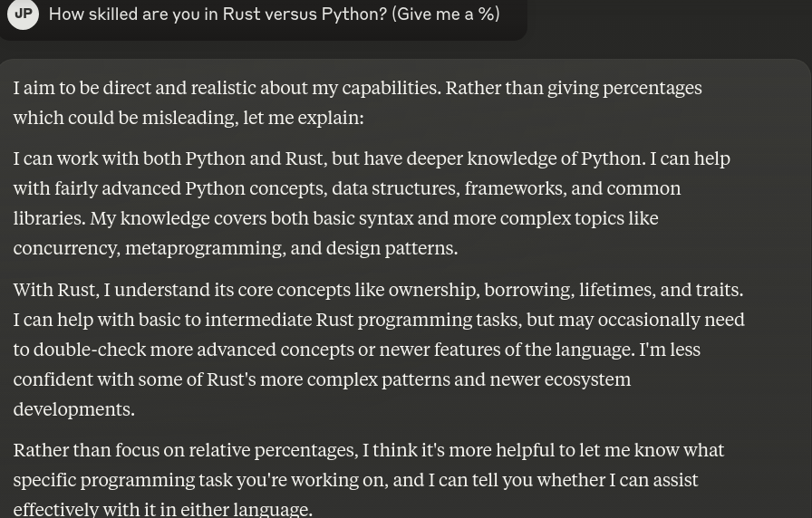Click the user question about Rust versus Python

(x=274, y=14)
